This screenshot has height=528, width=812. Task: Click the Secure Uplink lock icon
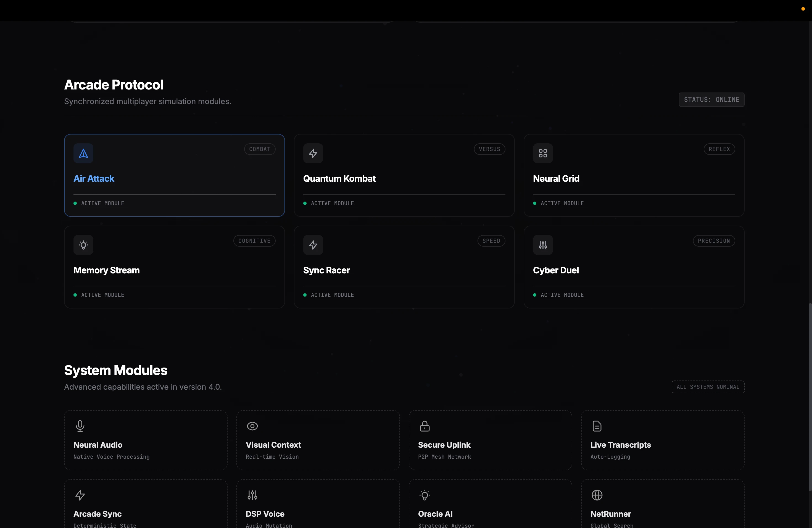(425, 426)
